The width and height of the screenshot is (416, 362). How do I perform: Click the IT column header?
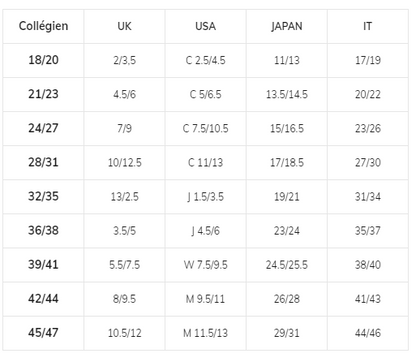click(368, 26)
